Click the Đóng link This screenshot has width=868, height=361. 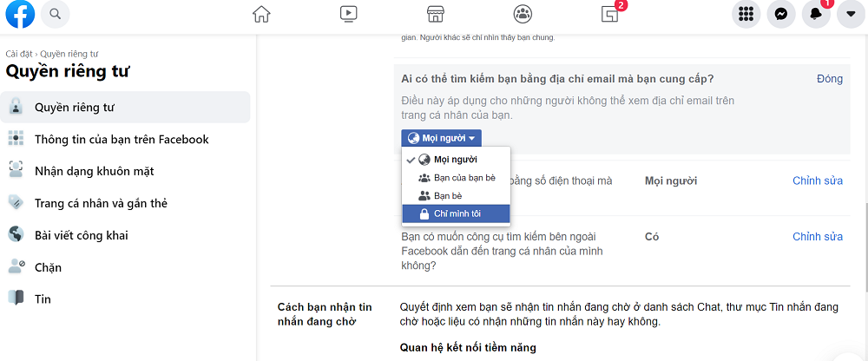pyautogui.click(x=829, y=79)
